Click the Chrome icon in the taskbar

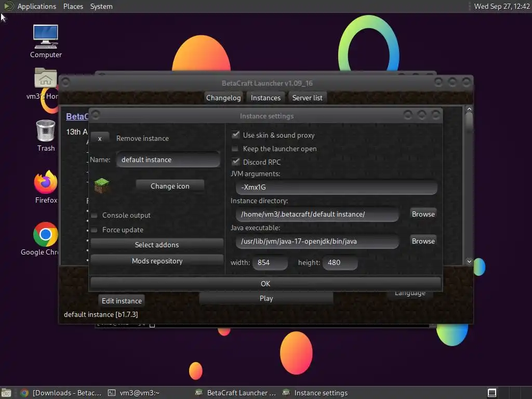pos(24,393)
